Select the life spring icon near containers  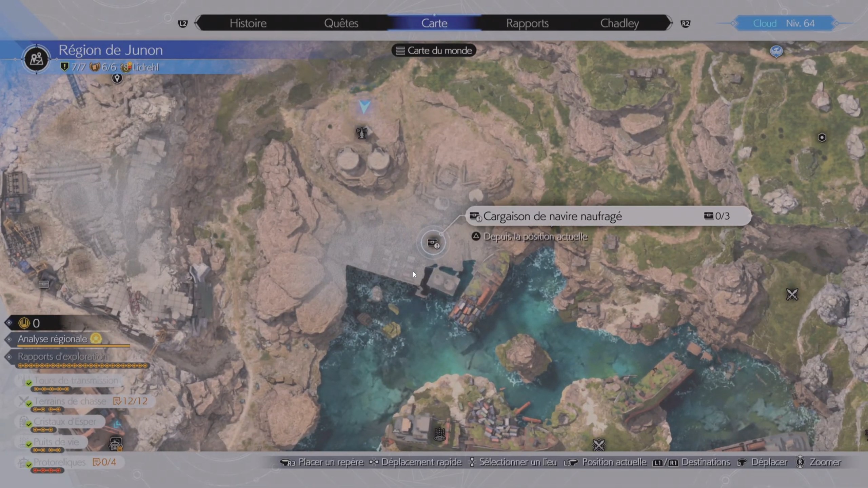(440, 434)
